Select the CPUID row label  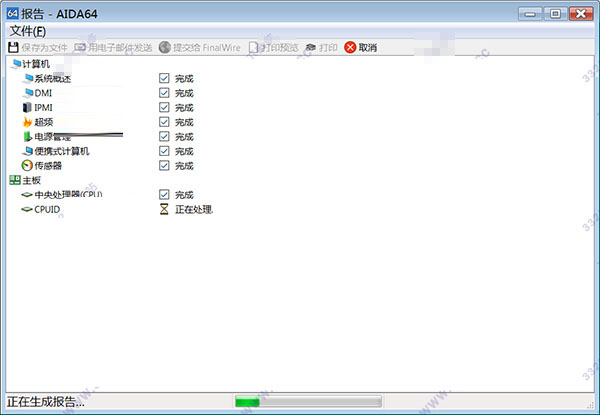[47, 209]
